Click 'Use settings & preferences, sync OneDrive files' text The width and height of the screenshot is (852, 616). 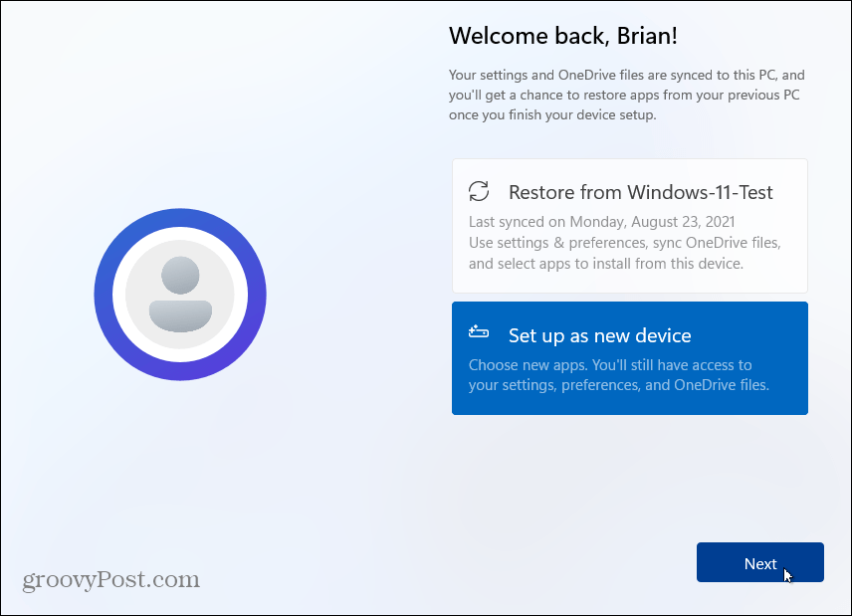[x=625, y=242]
